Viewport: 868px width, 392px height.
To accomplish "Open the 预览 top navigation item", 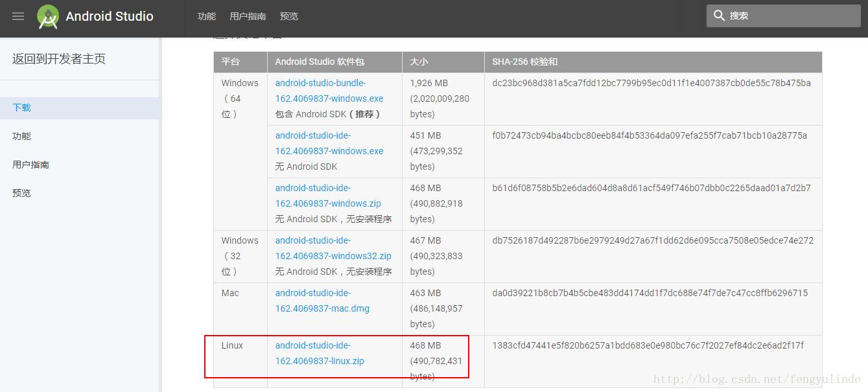I will tap(289, 16).
